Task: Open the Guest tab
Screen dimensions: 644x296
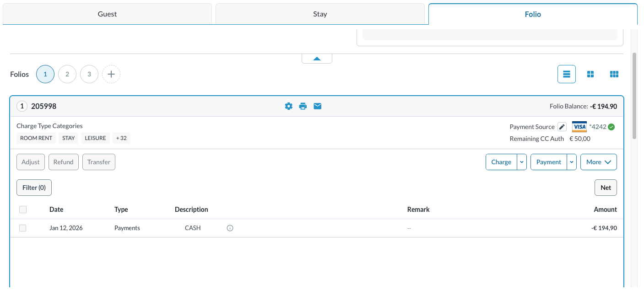Action: [107, 14]
